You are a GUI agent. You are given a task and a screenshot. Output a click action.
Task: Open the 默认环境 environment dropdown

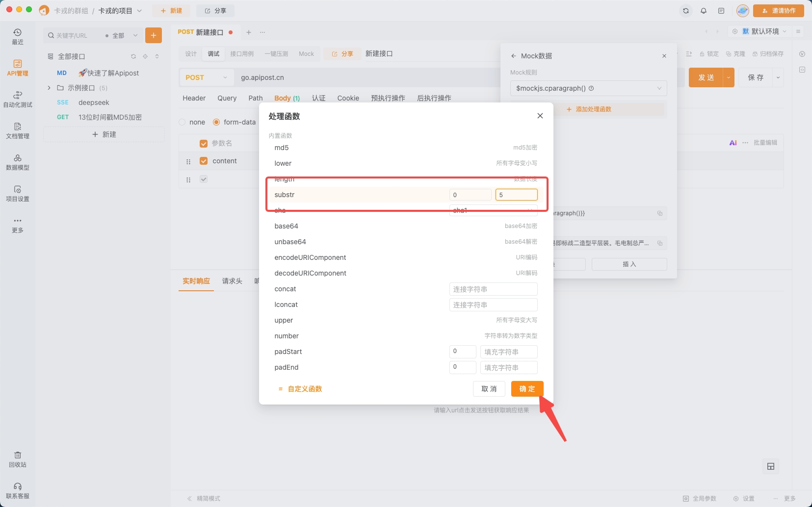tap(764, 31)
